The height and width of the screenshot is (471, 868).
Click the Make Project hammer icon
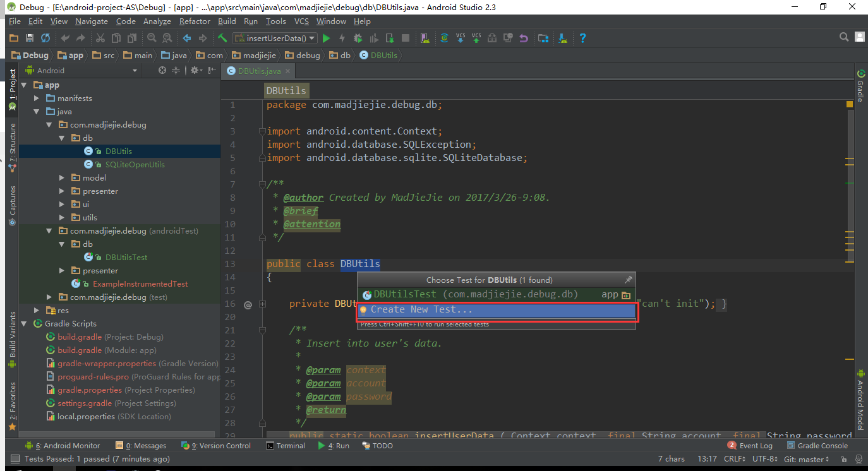coord(222,38)
